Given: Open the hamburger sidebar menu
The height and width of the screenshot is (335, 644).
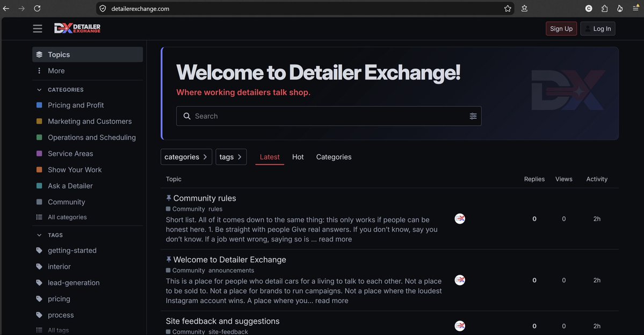Looking at the screenshot, I should tap(38, 28).
